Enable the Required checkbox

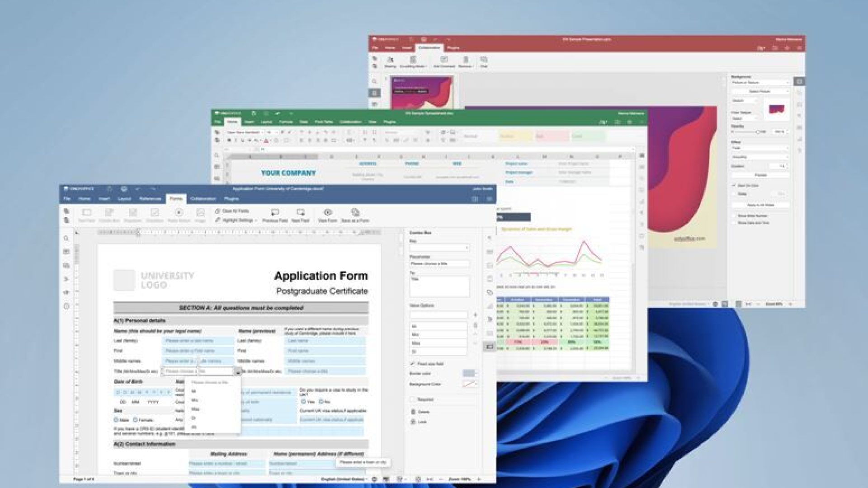point(412,399)
